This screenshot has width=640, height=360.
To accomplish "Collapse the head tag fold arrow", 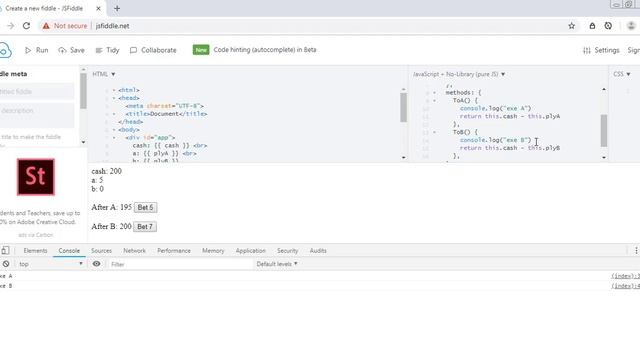I will pos(114,98).
